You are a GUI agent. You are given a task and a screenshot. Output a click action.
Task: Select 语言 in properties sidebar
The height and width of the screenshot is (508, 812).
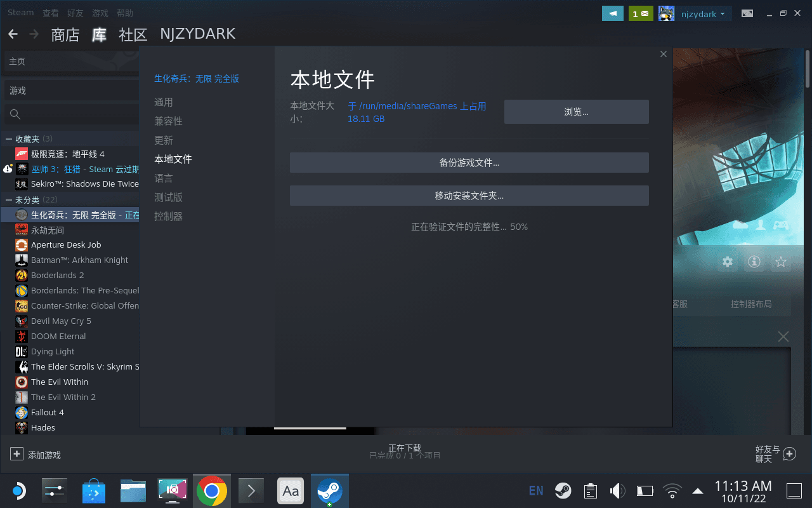pos(164,178)
